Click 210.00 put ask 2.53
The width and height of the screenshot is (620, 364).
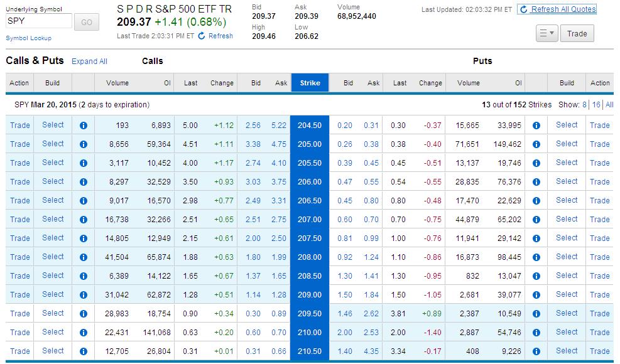coord(371,333)
